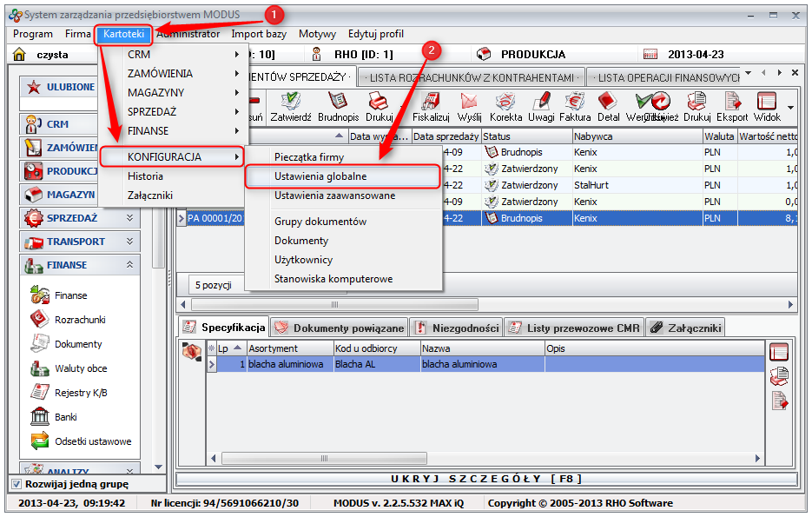Open the Administrator menu
812x517 pixels.
pyautogui.click(x=188, y=34)
